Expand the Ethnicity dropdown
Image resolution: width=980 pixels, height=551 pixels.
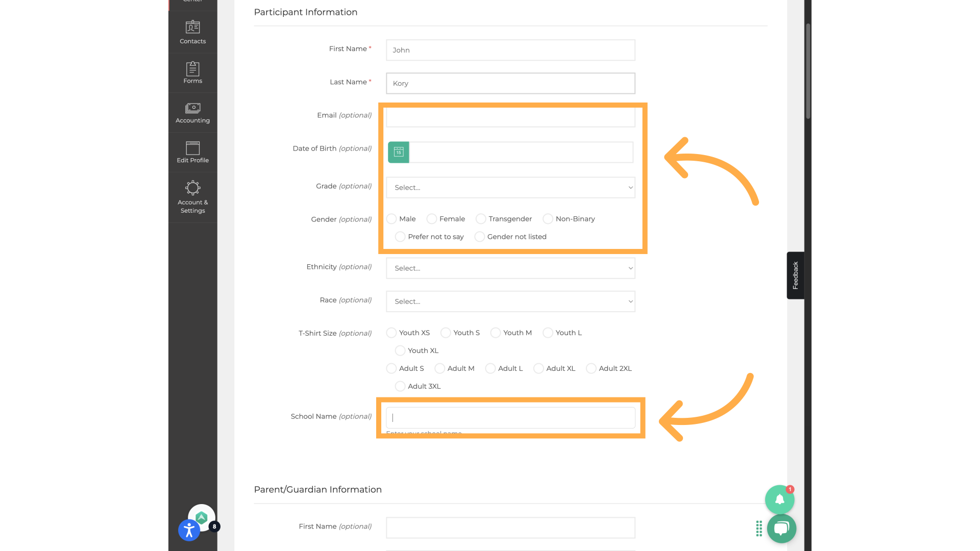tap(510, 268)
